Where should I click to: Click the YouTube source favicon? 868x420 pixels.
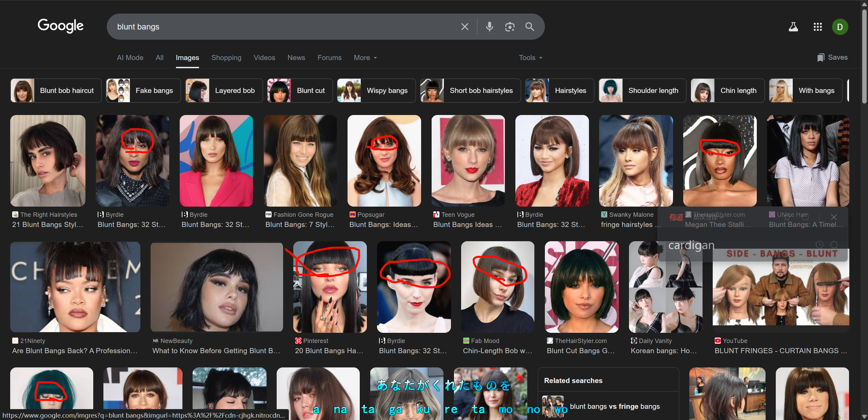pyautogui.click(x=718, y=341)
